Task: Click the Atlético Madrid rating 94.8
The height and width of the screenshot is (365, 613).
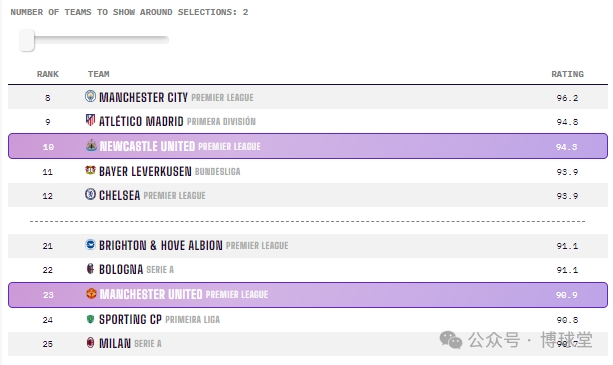Action: 567,122
